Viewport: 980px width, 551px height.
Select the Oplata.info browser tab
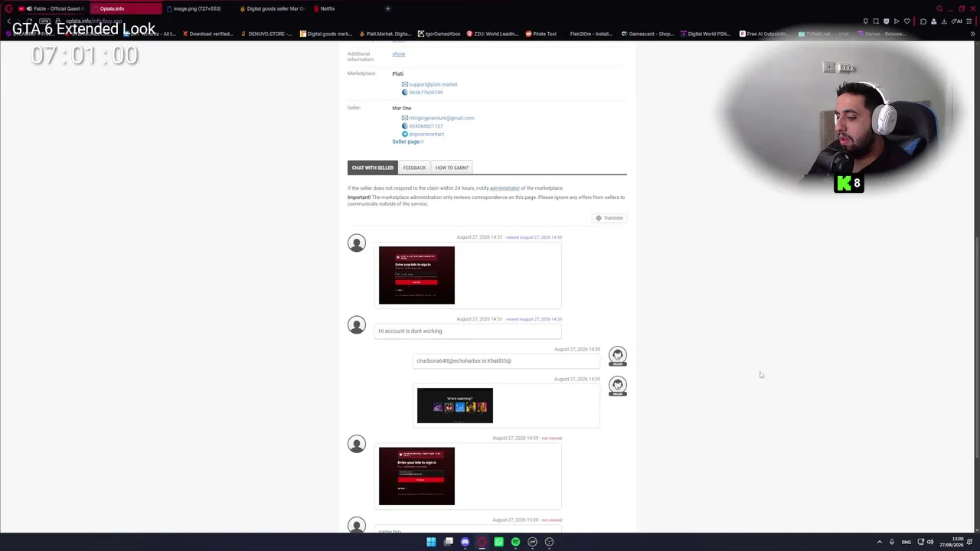tap(126, 8)
